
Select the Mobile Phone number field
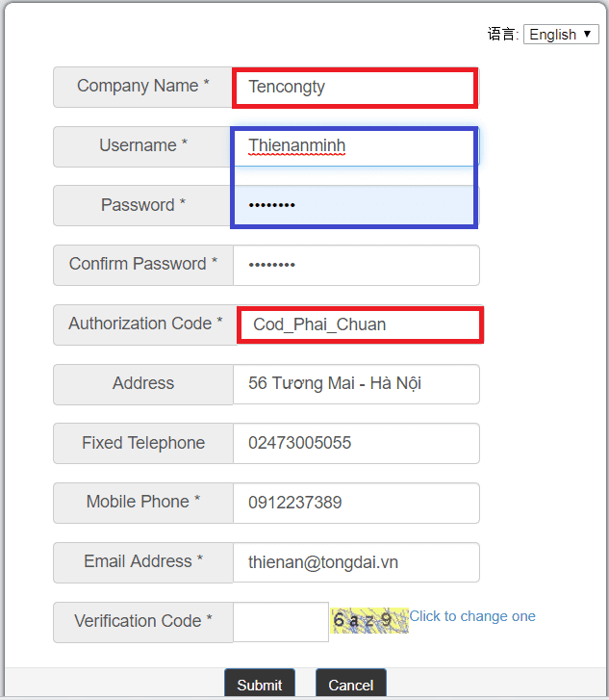(356, 503)
